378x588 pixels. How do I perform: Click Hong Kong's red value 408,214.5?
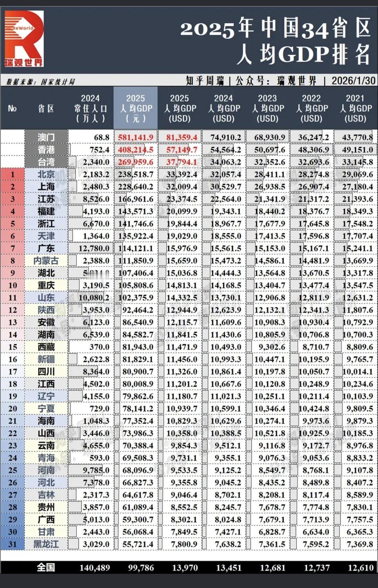coord(136,150)
